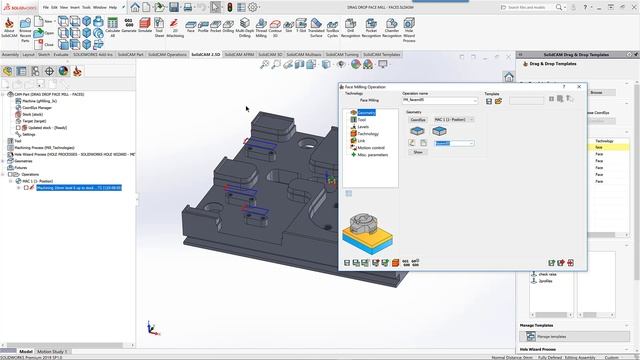Viewport: 640px width, 360px height.
Task: Click Manage templates button
Action: pos(574,337)
